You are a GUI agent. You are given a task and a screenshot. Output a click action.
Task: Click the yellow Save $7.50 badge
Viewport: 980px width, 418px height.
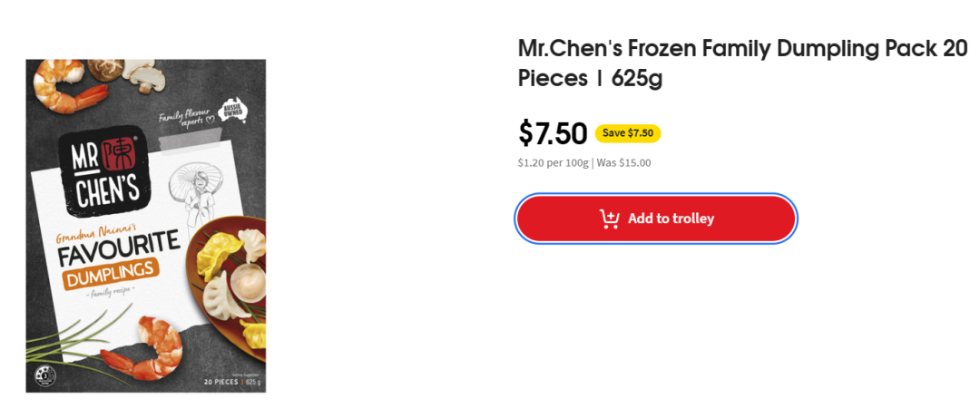tap(628, 133)
